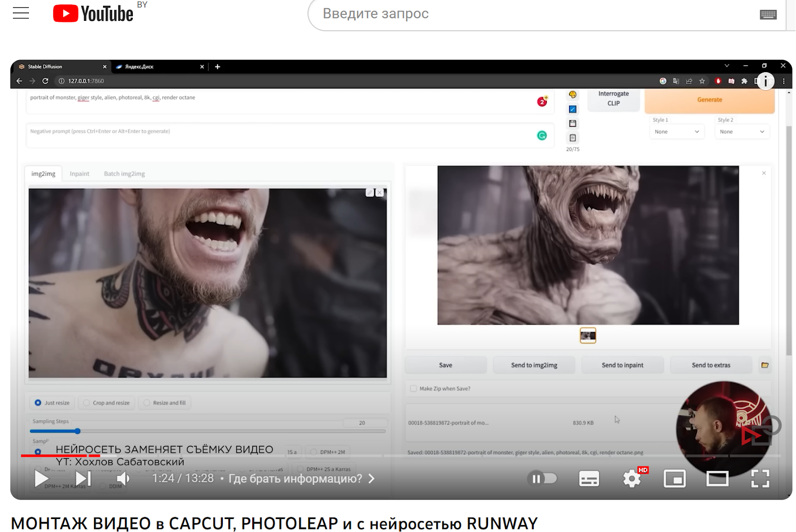Toggle subtitles on the player
The width and height of the screenshot is (796, 532).
pos(589,479)
